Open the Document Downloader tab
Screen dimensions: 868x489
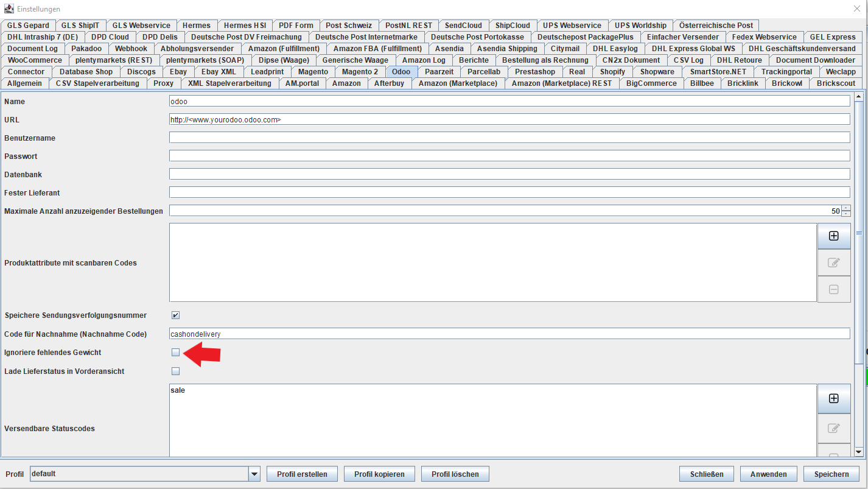pyautogui.click(x=815, y=60)
